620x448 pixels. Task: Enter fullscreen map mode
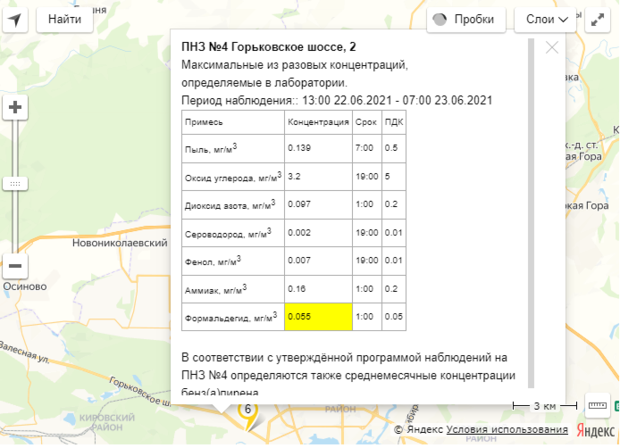(598, 19)
